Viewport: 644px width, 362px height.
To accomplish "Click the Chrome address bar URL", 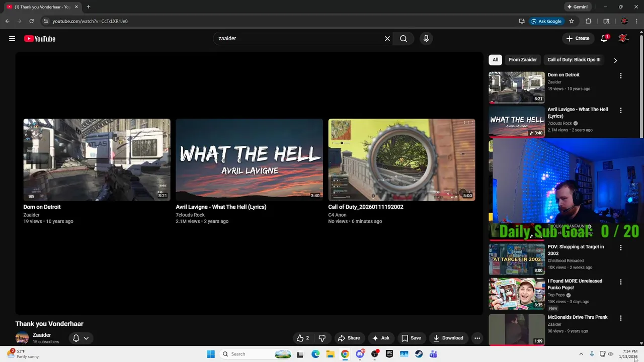I will tap(90, 21).
